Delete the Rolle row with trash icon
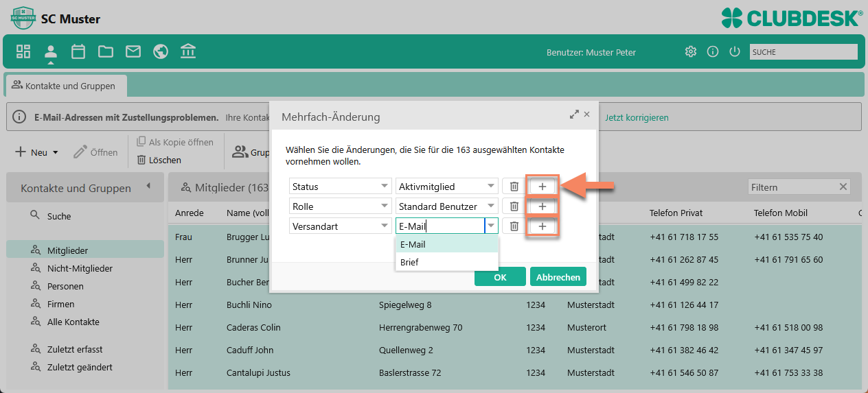Screen dimensions: 868x393 tap(514, 206)
